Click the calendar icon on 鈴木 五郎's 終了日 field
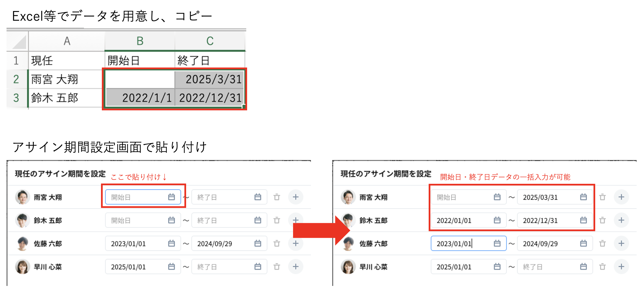 point(258,220)
